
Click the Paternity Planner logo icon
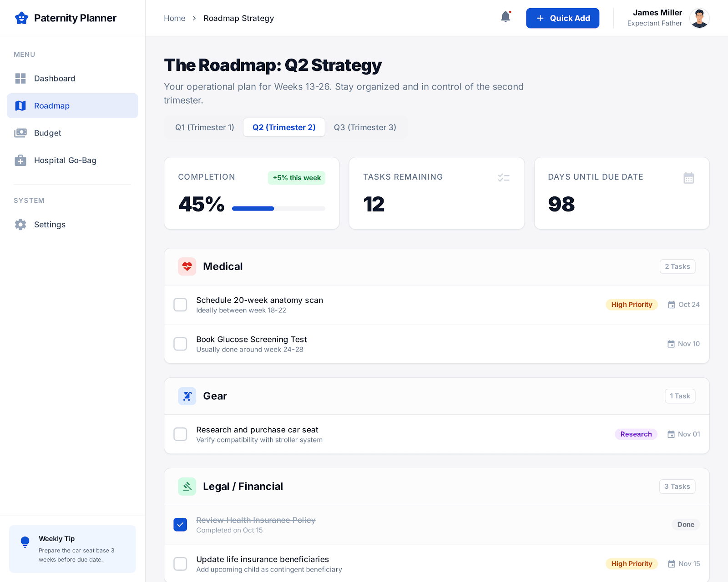[x=21, y=18]
